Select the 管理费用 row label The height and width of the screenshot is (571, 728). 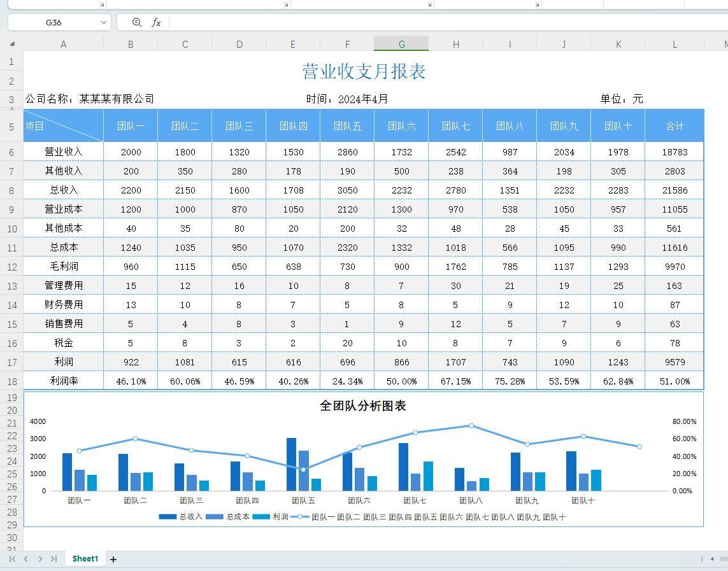click(x=64, y=285)
